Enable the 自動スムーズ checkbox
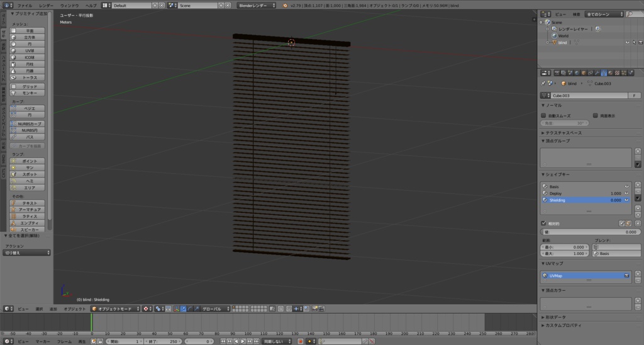This screenshot has height=345, width=644. click(x=544, y=116)
